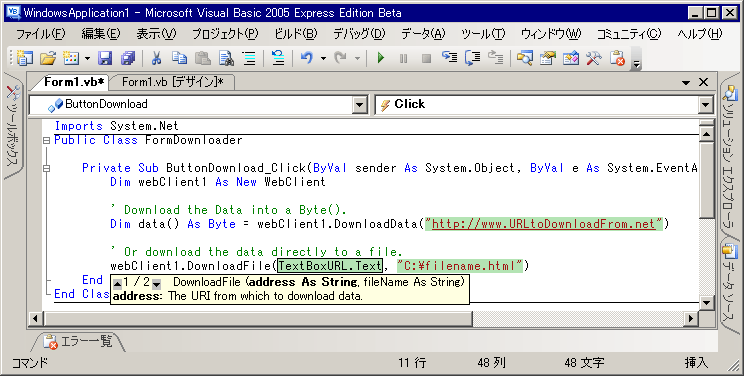744x376 pixels.
Task: Open the ソリューション エクスプローラ side tab
Action: [730, 159]
